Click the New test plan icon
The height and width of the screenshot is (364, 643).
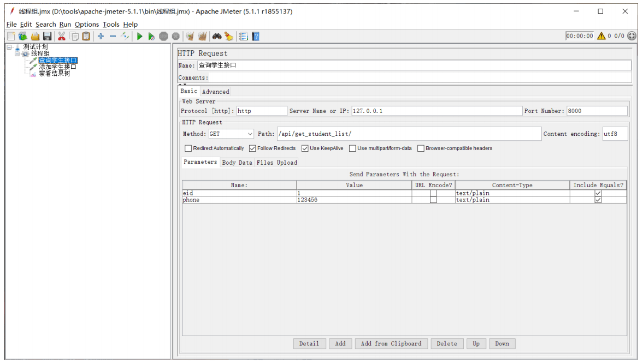click(11, 37)
